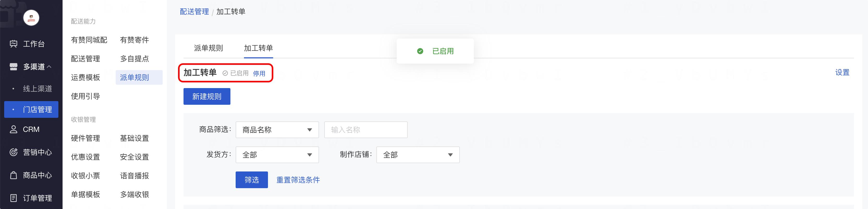Focus the 输入名称 text field
The height and width of the screenshot is (209, 868).
pyautogui.click(x=366, y=130)
